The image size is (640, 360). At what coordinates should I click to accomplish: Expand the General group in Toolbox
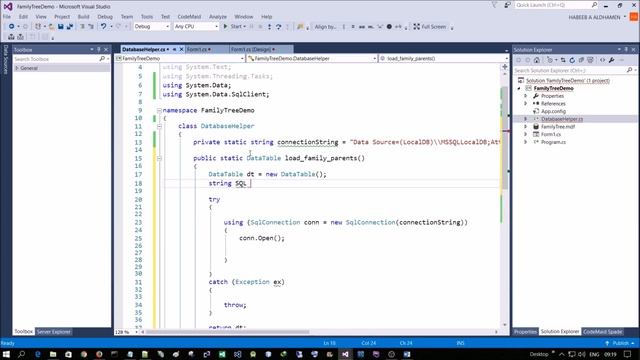pyautogui.click(x=17, y=68)
